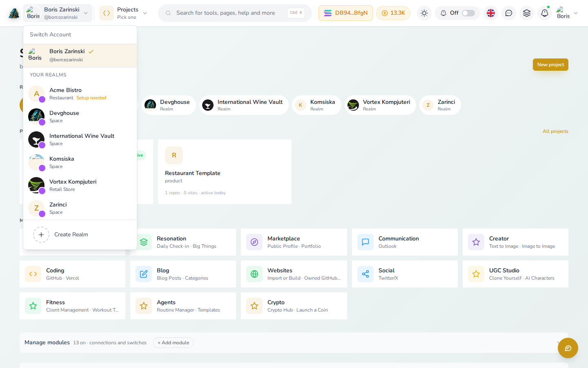Click Create Realm in the menu
The width and height of the screenshot is (588, 368).
[80, 235]
